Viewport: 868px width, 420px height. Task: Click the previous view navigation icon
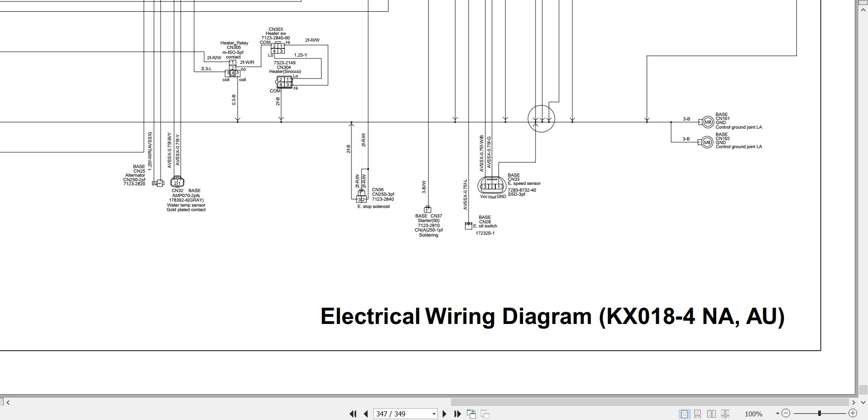click(471, 414)
